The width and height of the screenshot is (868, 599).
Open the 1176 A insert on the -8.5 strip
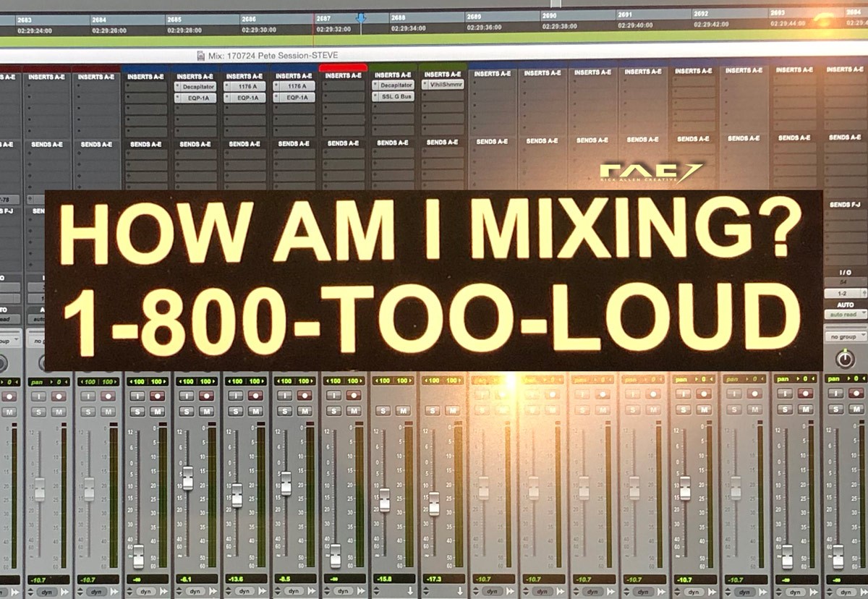pos(294,86)
